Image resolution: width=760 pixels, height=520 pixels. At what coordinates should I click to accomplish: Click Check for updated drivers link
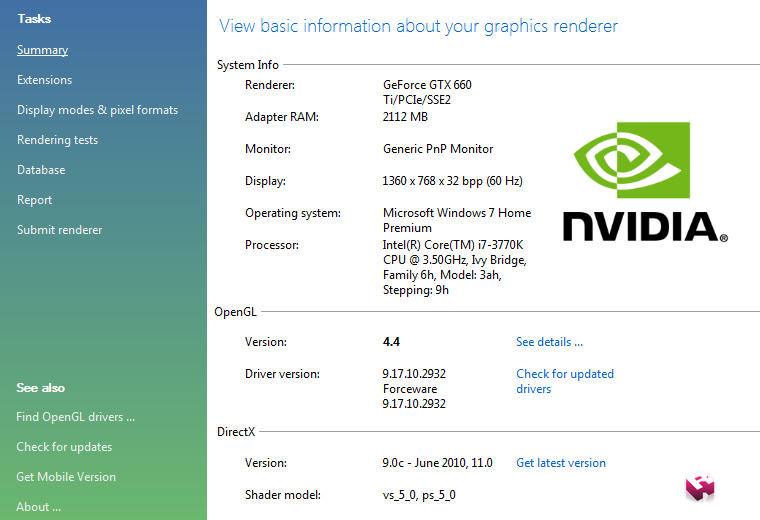click(565, 381)
